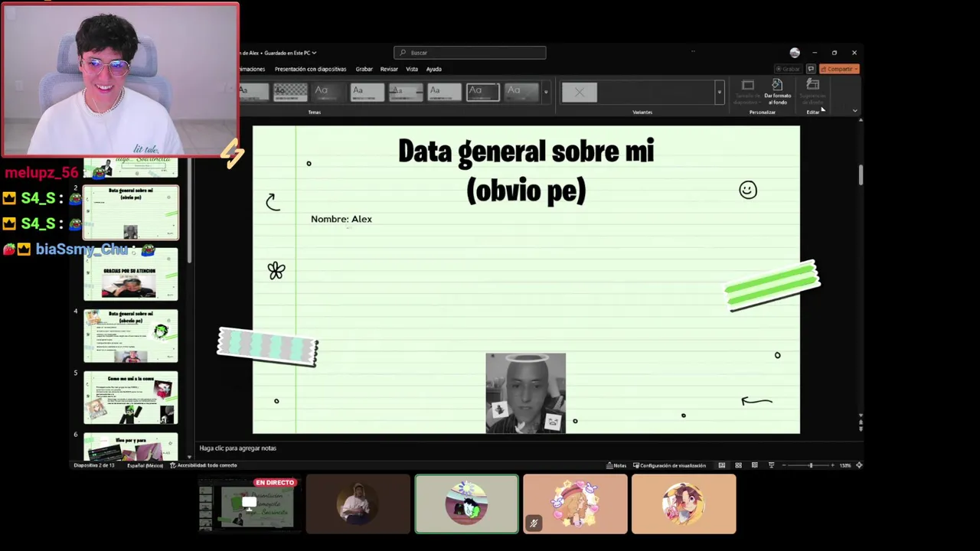Switch to slide sorter view
The image size is (980, 551).
point(738,465)
